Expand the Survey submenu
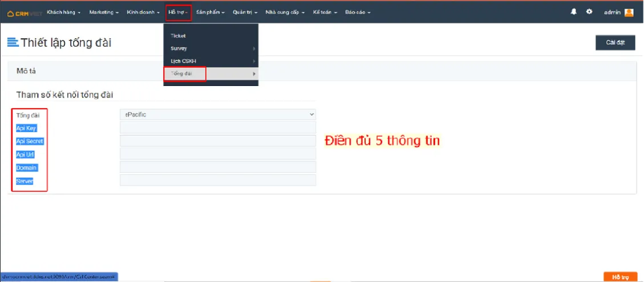644x282 pixels. [x=210, y=48]
